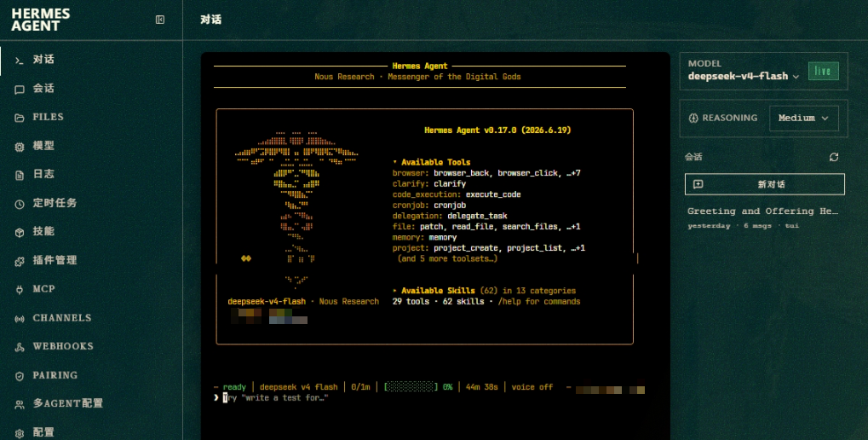Click the plus icon in 新对话 button
Image resolution: width=868 pixels, height=440 pixels.
coord(698,184)
